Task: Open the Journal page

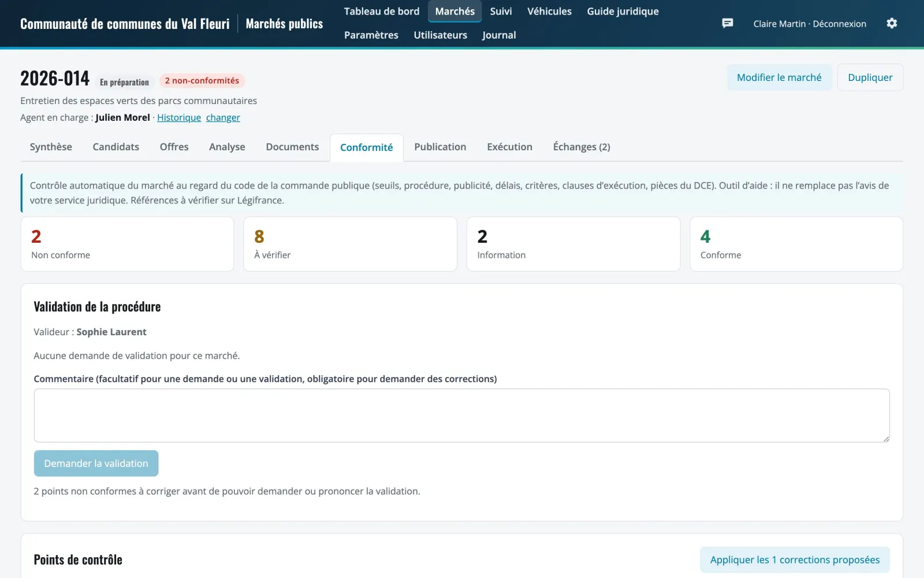Action: tap(499, 35)
